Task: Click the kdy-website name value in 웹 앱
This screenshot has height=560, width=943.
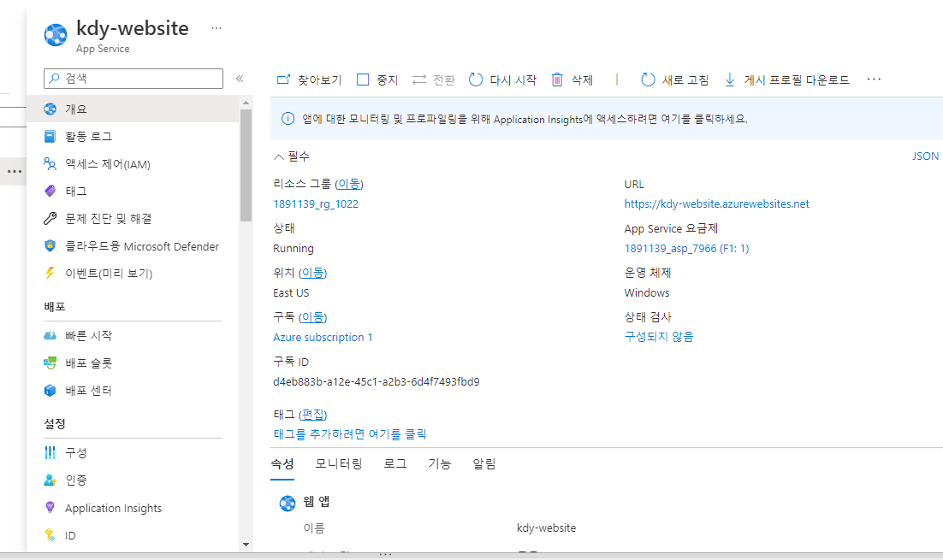Action: coord(546,528)
